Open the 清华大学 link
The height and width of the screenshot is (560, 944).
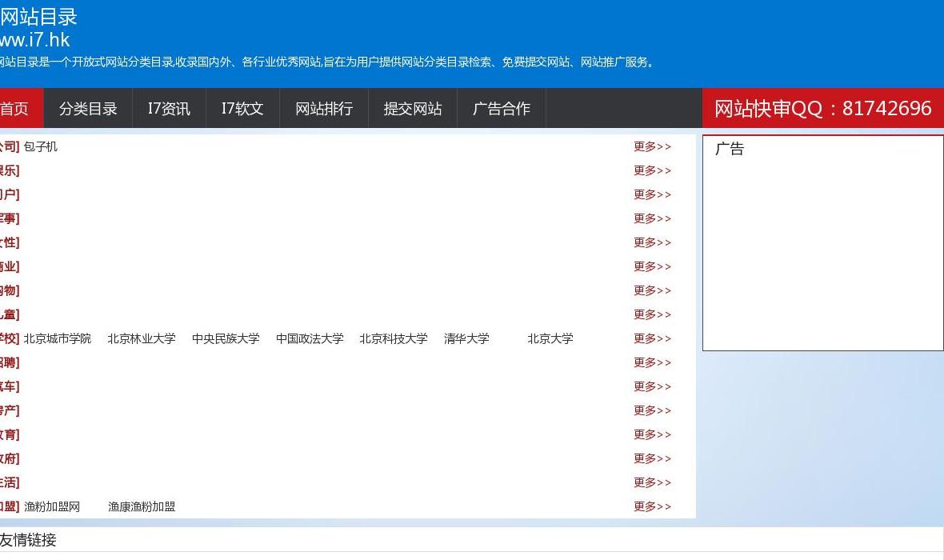466,339
